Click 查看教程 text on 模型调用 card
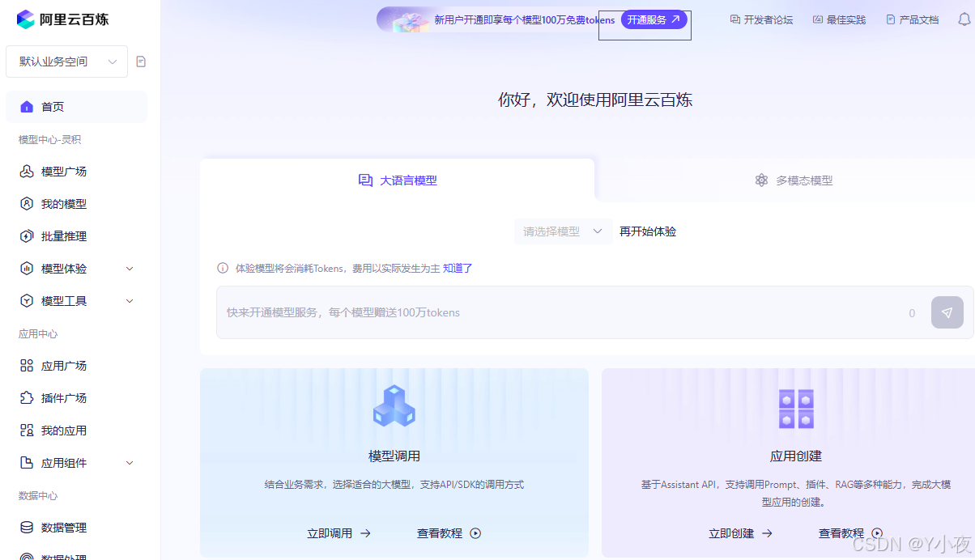 point(440,533)
